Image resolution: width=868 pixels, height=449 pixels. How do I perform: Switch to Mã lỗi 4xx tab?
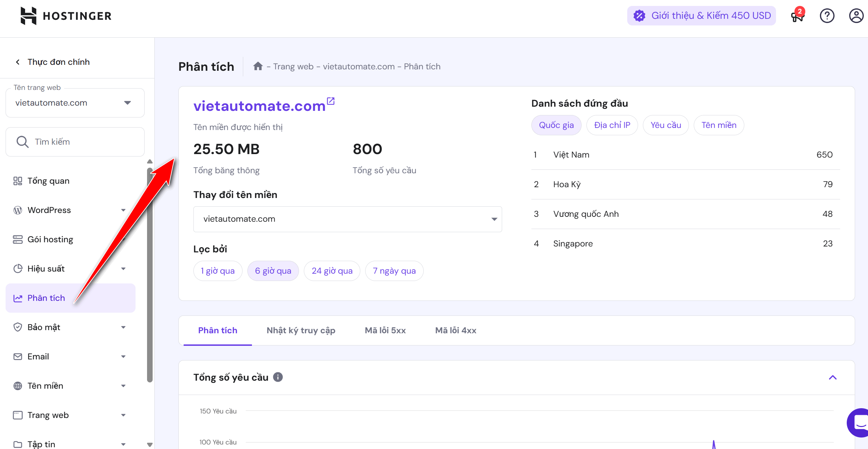(x=456, y=330)
